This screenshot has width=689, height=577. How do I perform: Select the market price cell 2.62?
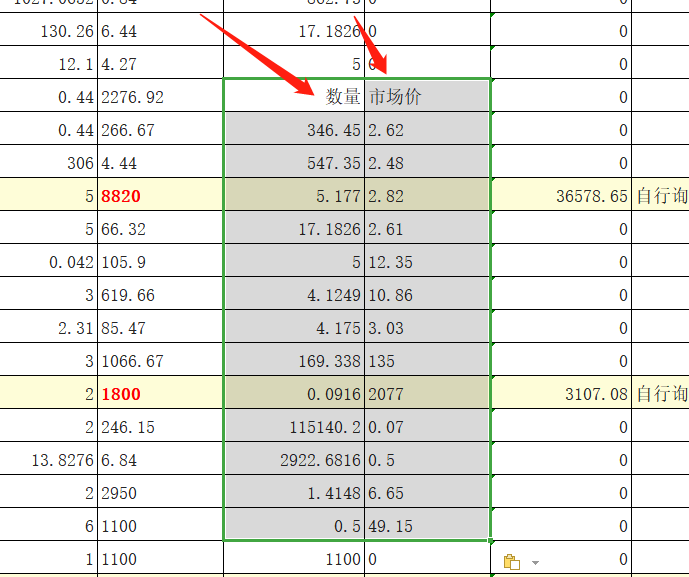pos(427,131)
